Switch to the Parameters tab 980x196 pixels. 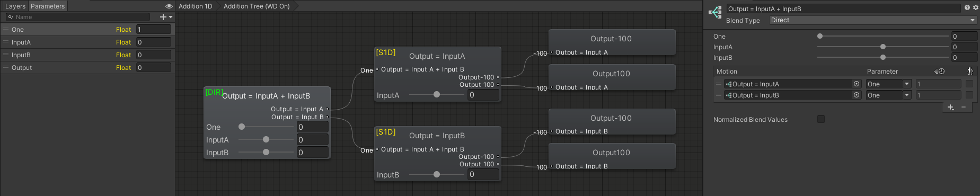[48, 6]
